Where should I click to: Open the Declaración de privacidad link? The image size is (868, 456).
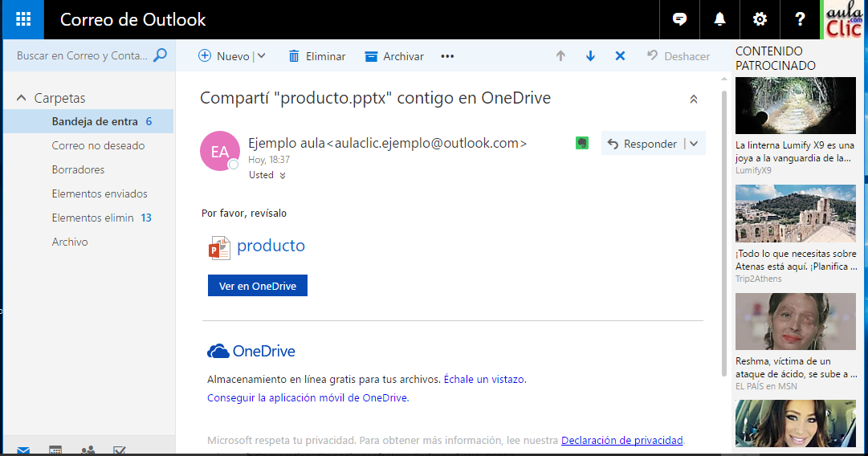point(622,440)
